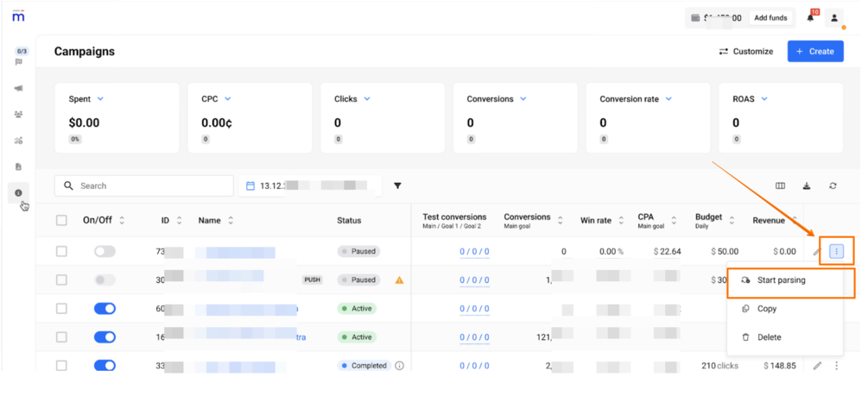Open the 0 / 0 / 0 link in row 73

[474, 252]
